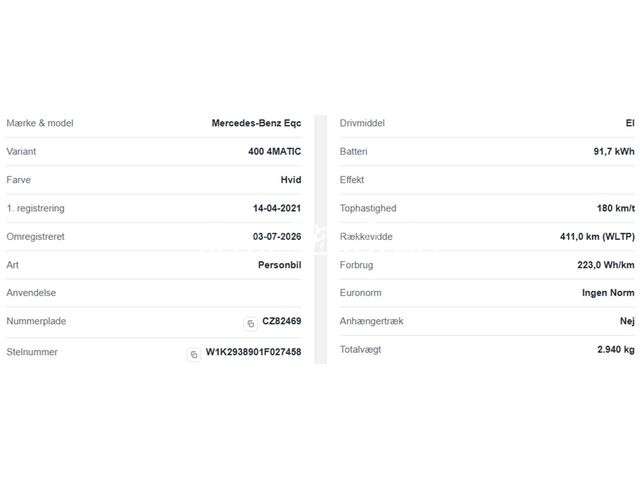Select the 411,0 km (WLTP) range value
640x480 pixels.
598,237
